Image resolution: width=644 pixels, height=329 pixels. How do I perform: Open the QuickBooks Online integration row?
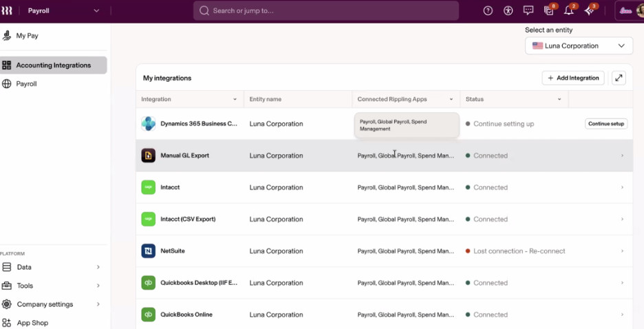(384, 315)
